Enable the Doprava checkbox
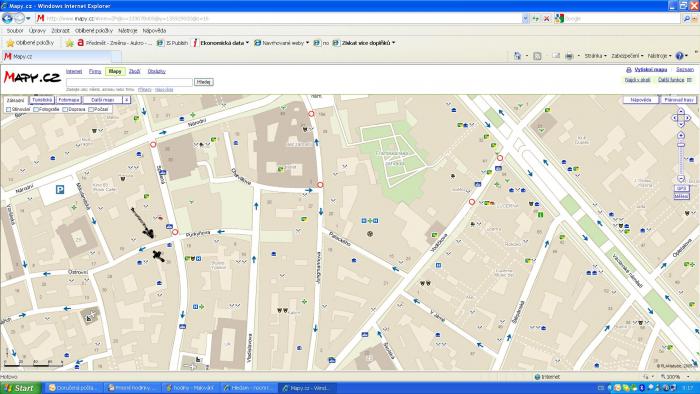700x394 pixels. coord(65,109)
